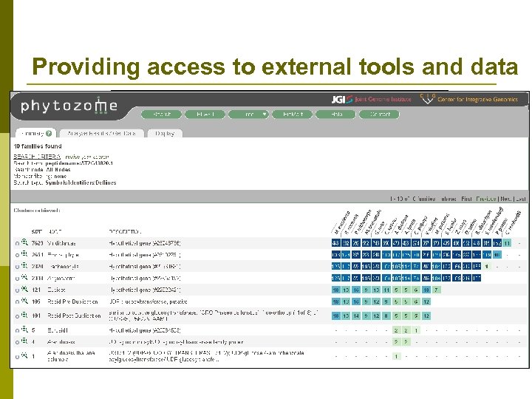The height and width of the screenshot is (399, 532).
Task: Open the SEARCH CRITERIA link
Action: click(x=37, y=157)
